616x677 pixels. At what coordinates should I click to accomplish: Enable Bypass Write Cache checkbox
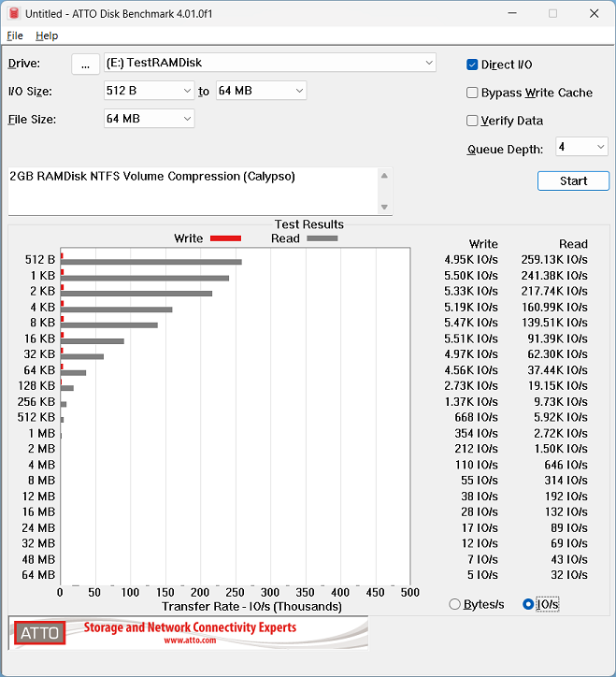[472, 93]
